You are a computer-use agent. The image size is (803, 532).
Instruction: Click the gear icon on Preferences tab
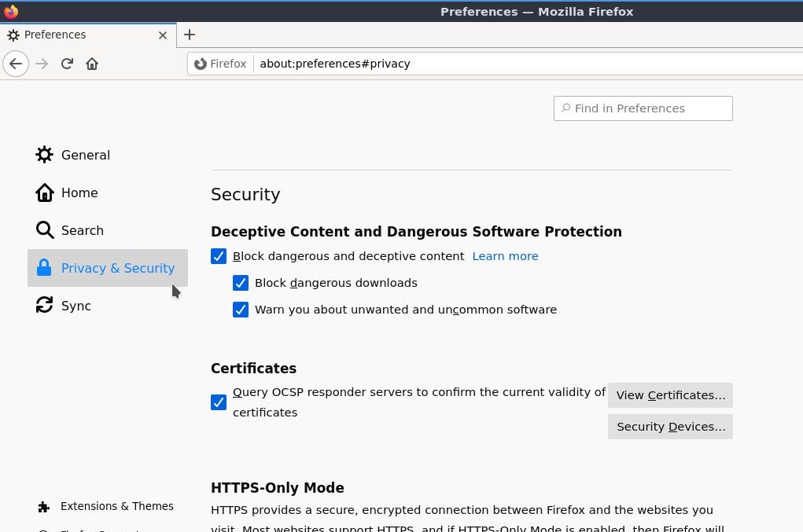pyautogui.click(x=13, y=35)
